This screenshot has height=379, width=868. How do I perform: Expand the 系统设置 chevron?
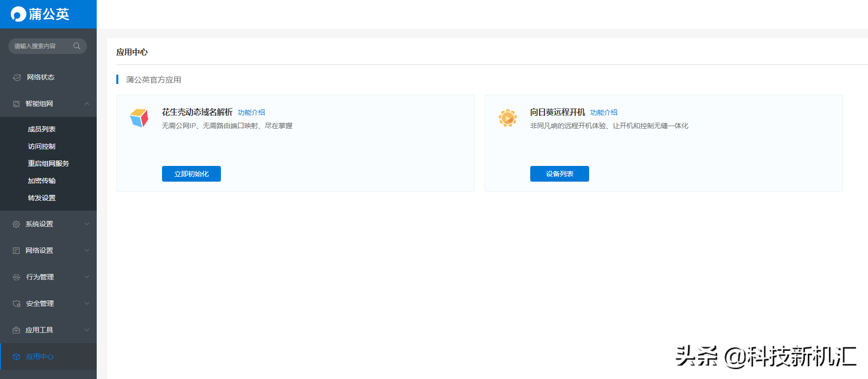click(87, 224)
